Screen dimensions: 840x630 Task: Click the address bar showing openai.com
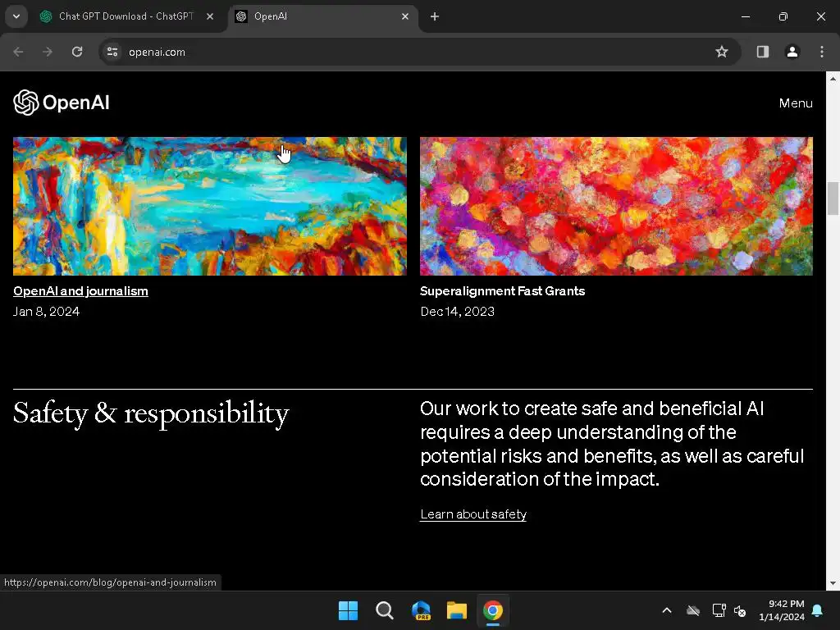click(418, 52)
